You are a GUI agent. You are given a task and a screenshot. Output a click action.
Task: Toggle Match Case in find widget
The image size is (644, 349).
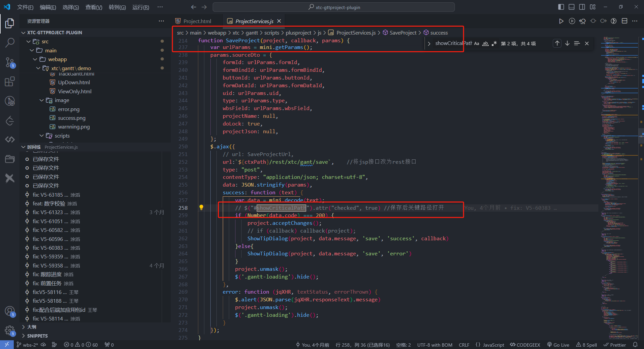tap(477, 44)
